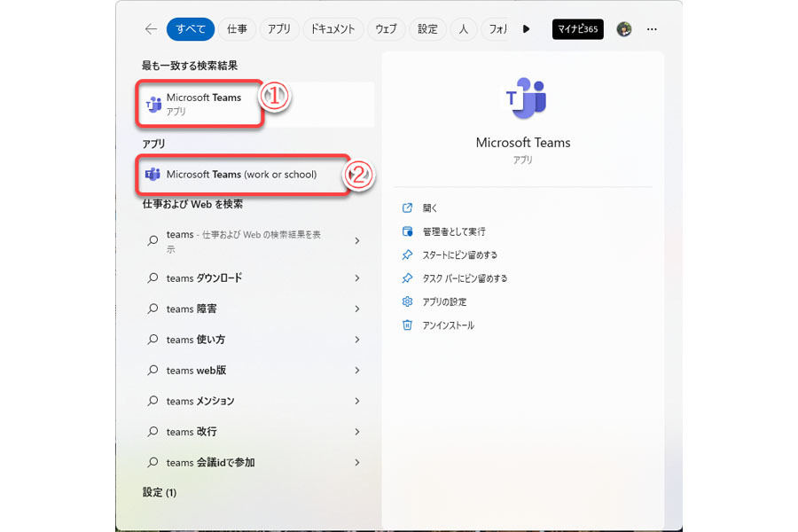Image resolution: width=798 pixels, height=532 pixels.
Task: Open Microsoft Teams (work or school) app result
Action: [x=243, y=174]
